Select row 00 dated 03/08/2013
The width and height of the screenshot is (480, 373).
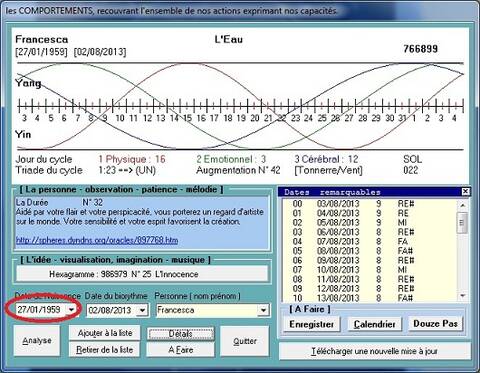click(x=369, y=203)
